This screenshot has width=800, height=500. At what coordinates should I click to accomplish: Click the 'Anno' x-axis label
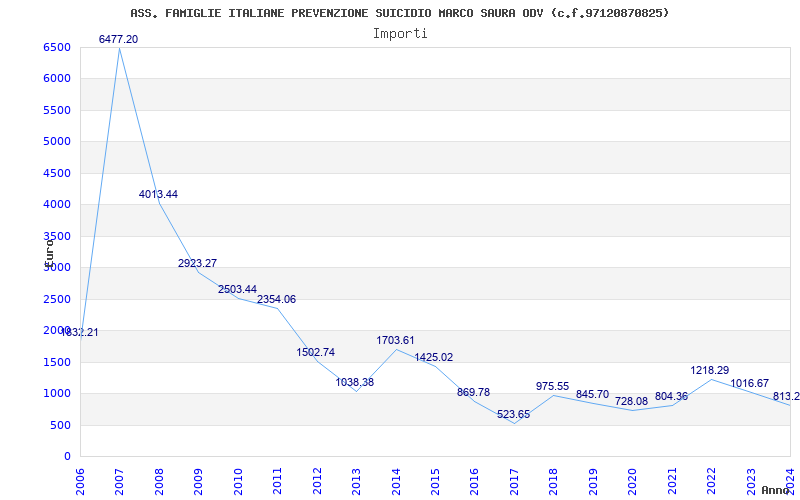pos(776,490)
